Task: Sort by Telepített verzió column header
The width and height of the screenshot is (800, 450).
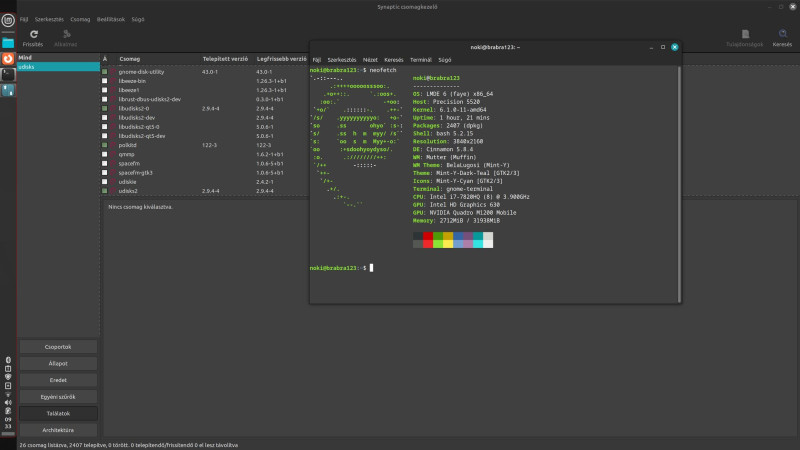Action: tap(225, 59)
